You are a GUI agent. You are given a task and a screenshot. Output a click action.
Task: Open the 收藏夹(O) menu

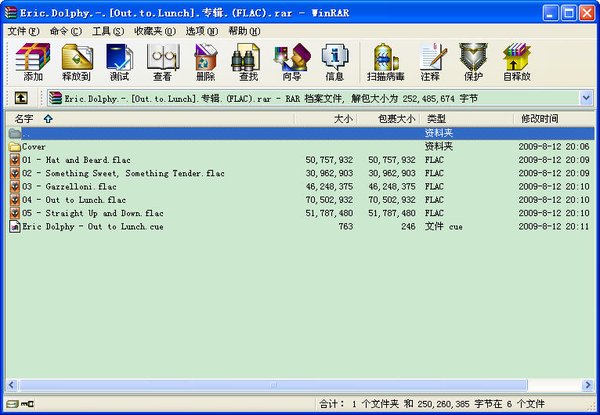click(x=155, y=31)
